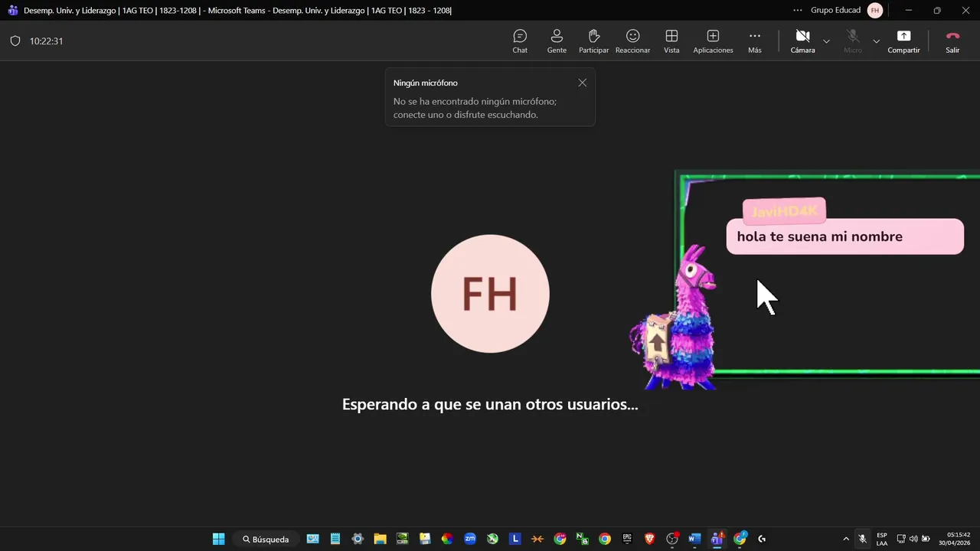The image size is (980, 551).
Task: Click the pink llama piñata image
Action: click(674, 318)
